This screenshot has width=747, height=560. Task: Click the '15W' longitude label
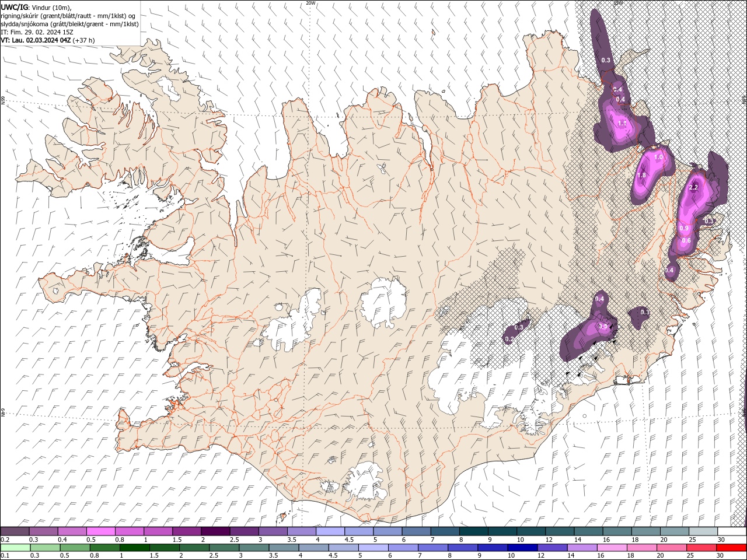(x=618, y=3)
